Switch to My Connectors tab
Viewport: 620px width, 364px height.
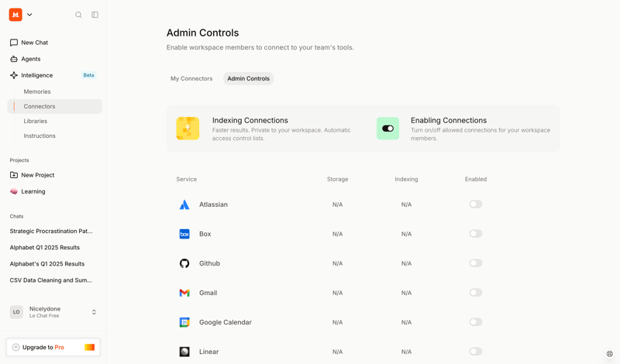tap(191, 78)
